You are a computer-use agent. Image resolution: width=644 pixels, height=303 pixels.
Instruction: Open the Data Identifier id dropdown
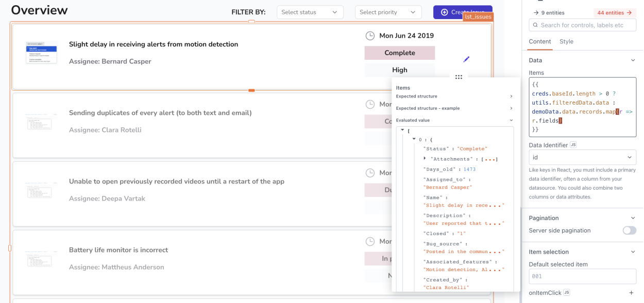[x=582, y=157]
